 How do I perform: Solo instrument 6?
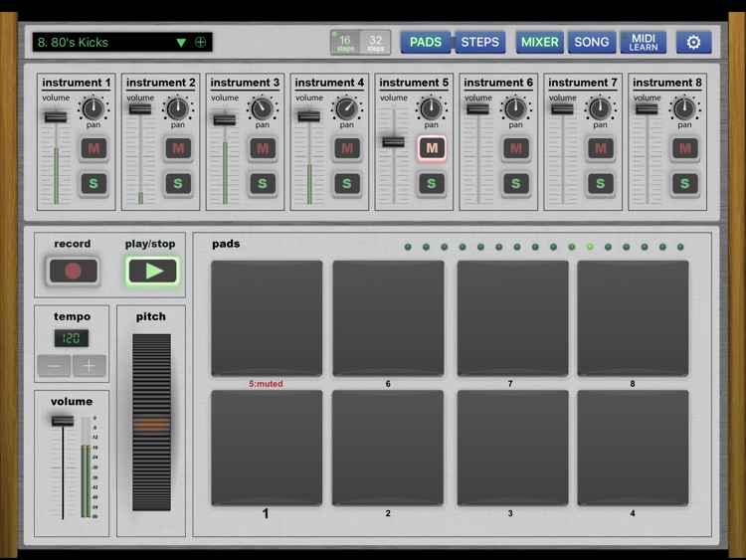coord(515,184)
